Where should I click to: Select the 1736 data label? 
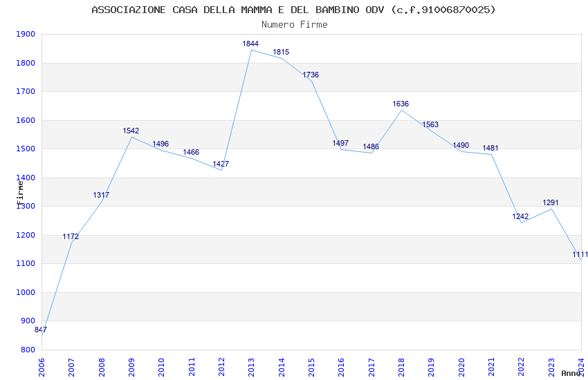(311, 75)
